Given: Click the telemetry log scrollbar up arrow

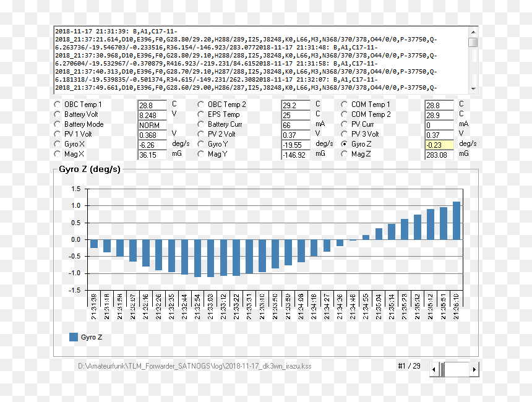Looking at the screenshot, I should tap(473, 32).
